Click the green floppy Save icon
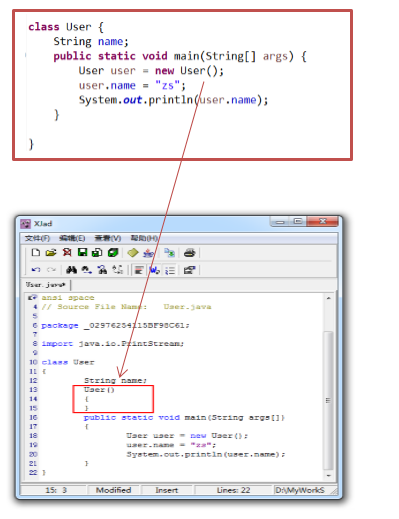Screen dimensions: 399x519 [82, 253]
